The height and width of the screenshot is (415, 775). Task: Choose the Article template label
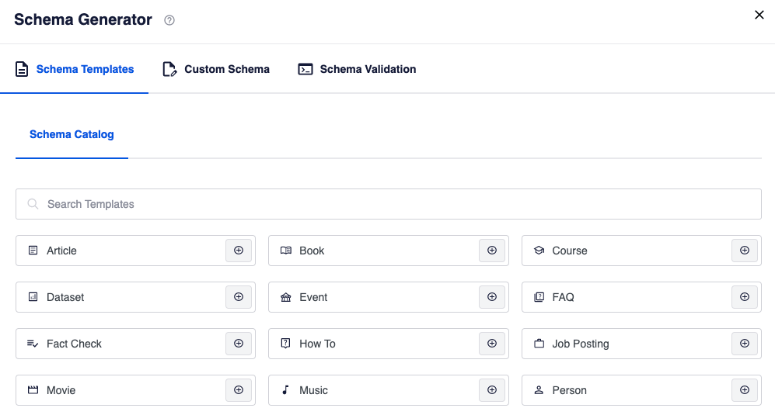tap(62, 251)
